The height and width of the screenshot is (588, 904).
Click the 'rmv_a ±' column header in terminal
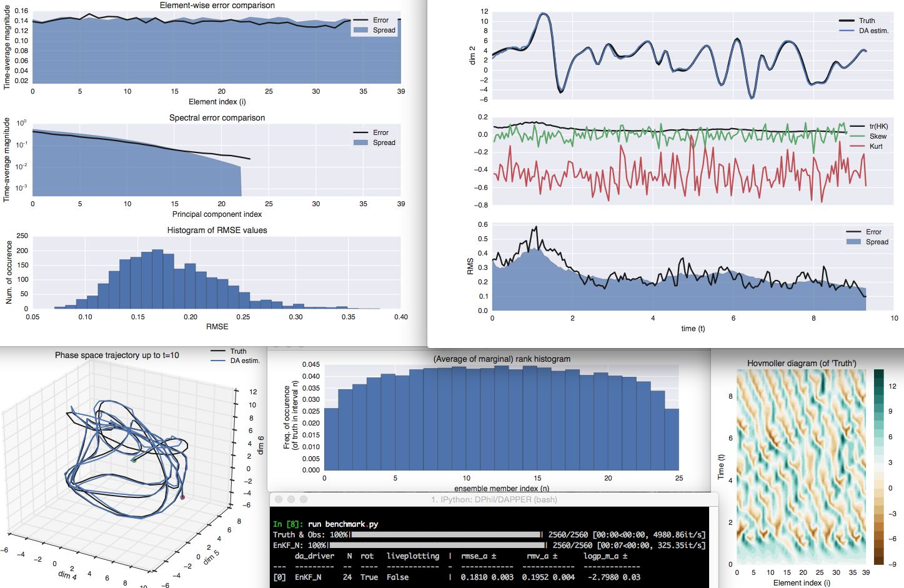coord(542,556)
